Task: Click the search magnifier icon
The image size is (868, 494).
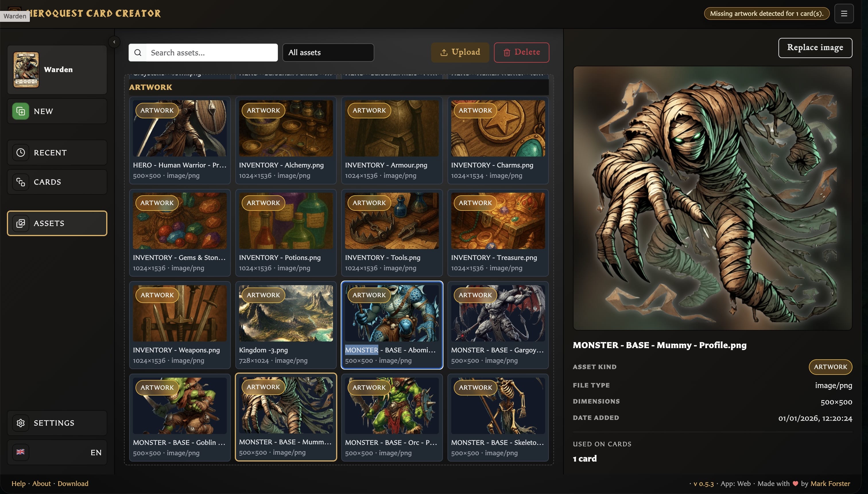Action: pos(138,53)
